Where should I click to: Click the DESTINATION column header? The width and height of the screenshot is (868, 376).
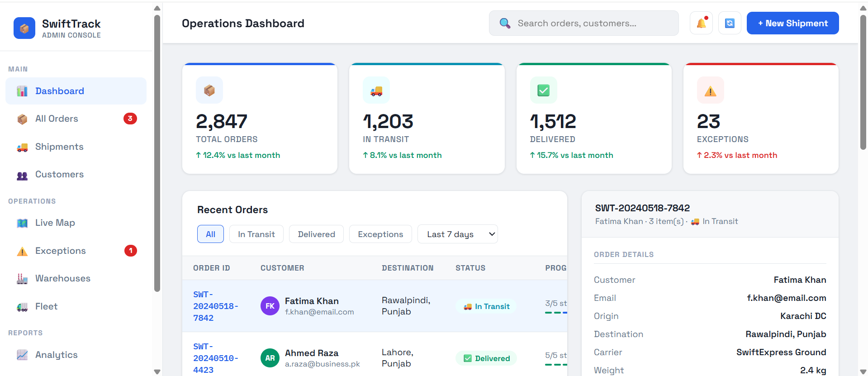tap(408, 268)
